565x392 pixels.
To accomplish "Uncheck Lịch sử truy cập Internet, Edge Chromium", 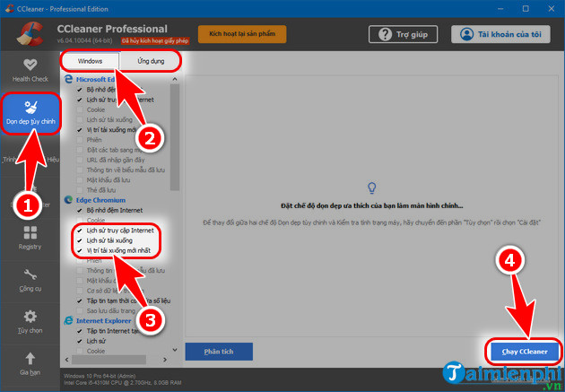I will point(80,231).
